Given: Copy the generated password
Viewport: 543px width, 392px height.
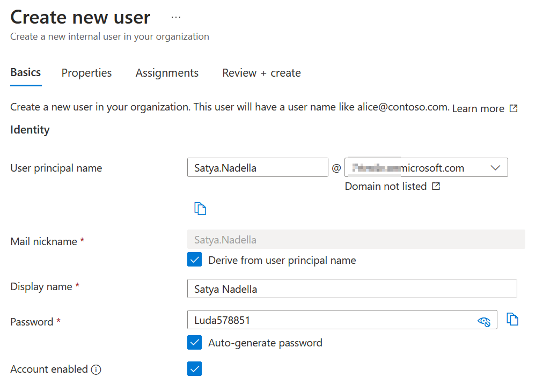Looking at the screenshot, I should [x=512, y=319].
